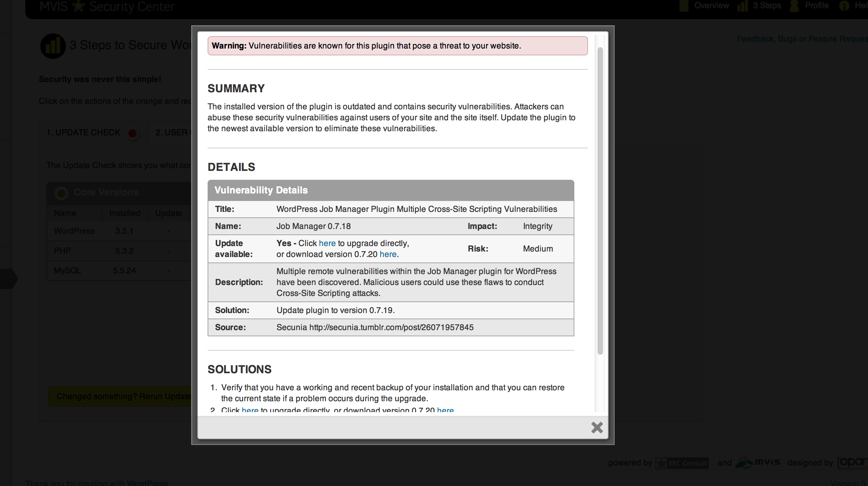The height and width of the screenshot is (486, 868).
Task: Click 'here' link after download version 0.7.20
Action: pos(388,254)
